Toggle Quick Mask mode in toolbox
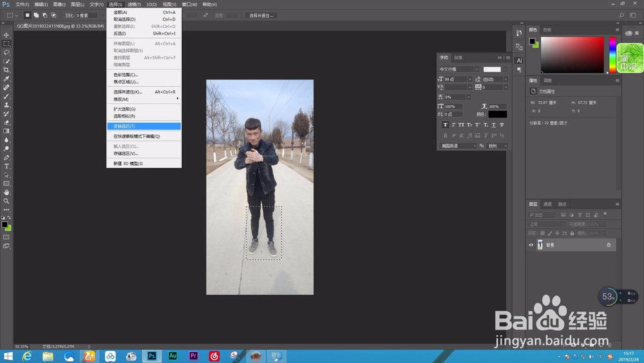This screenshot has width=644, height=363. click(6, 237)
